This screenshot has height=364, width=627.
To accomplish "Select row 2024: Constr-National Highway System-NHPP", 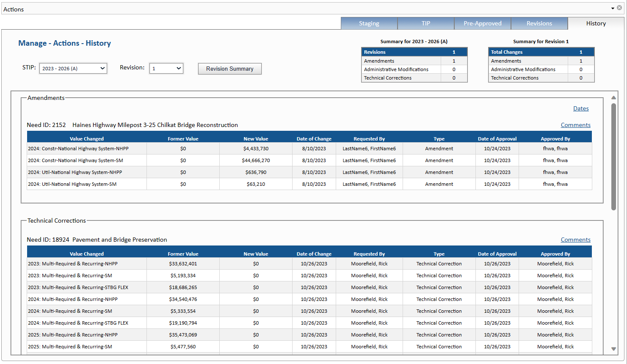I will point(309,149).
